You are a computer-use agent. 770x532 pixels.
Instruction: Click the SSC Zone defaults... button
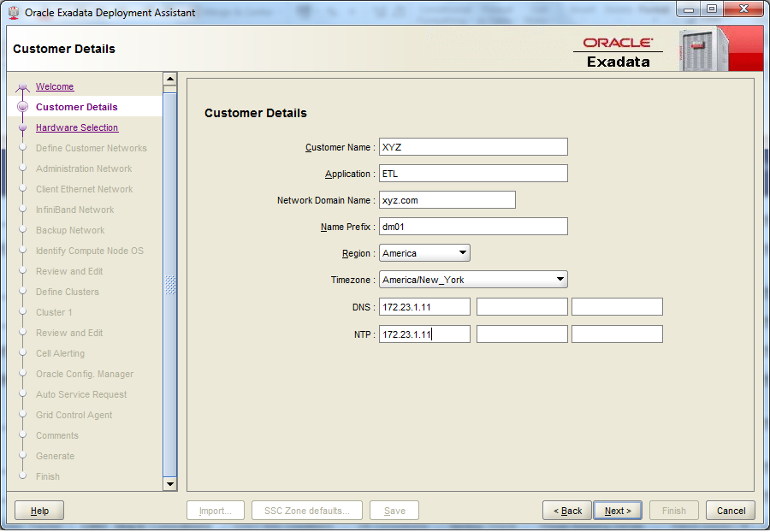[307, 511]
